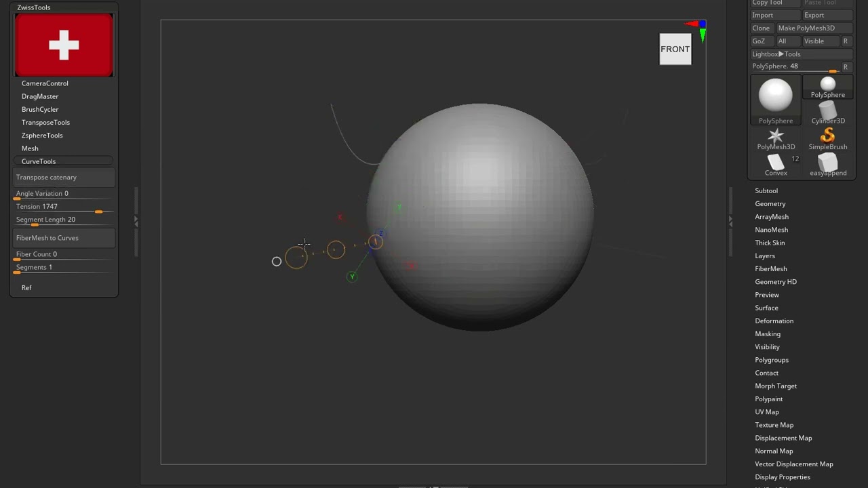Click the green Y transpose axis handle
Screen dimensions: 868x488
pyautogui.click(x=352, y=277)
